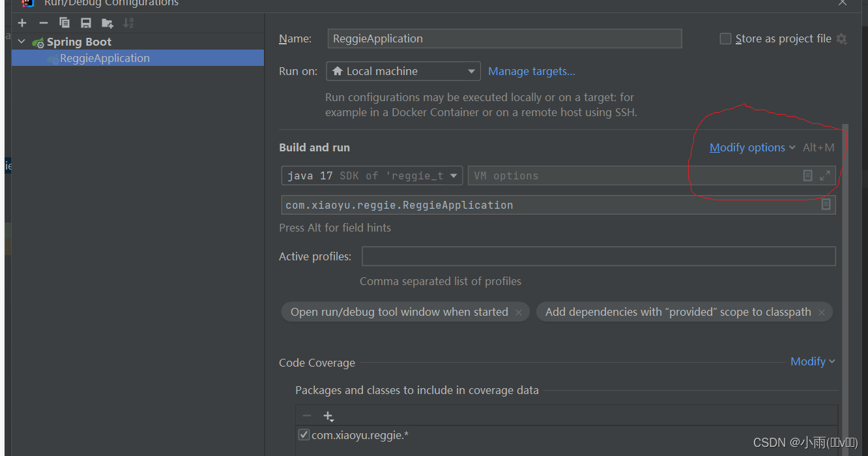Screen dimensions: 868x456
Task: Click the main class browse icon
Action: (x=826, y=205)
